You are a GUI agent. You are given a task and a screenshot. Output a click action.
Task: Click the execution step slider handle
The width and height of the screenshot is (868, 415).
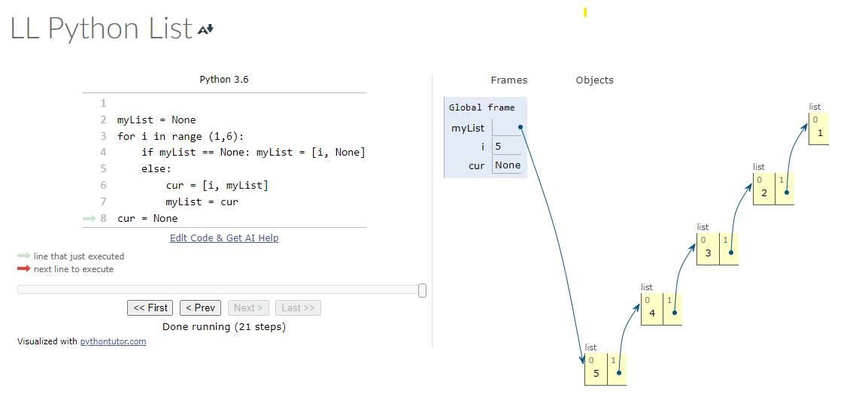(423, 290)
